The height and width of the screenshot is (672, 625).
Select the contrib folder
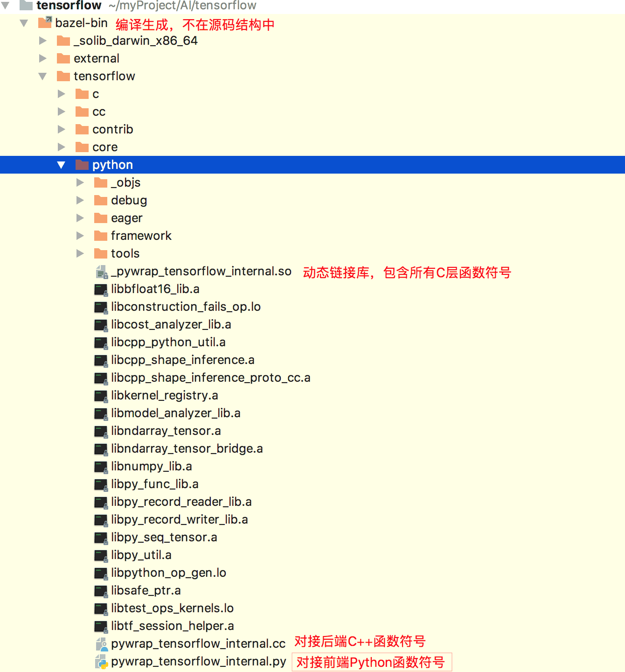[x=113, y=129]
